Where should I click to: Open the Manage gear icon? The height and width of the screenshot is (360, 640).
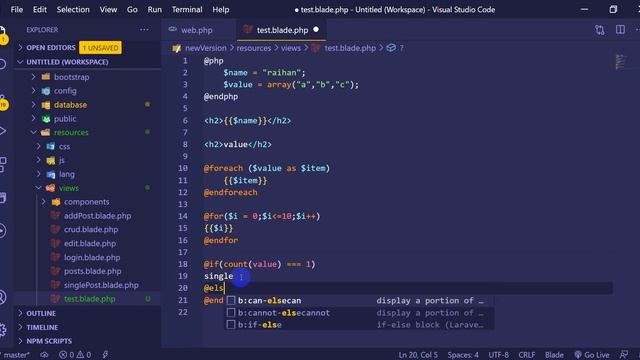pos(2,329)
